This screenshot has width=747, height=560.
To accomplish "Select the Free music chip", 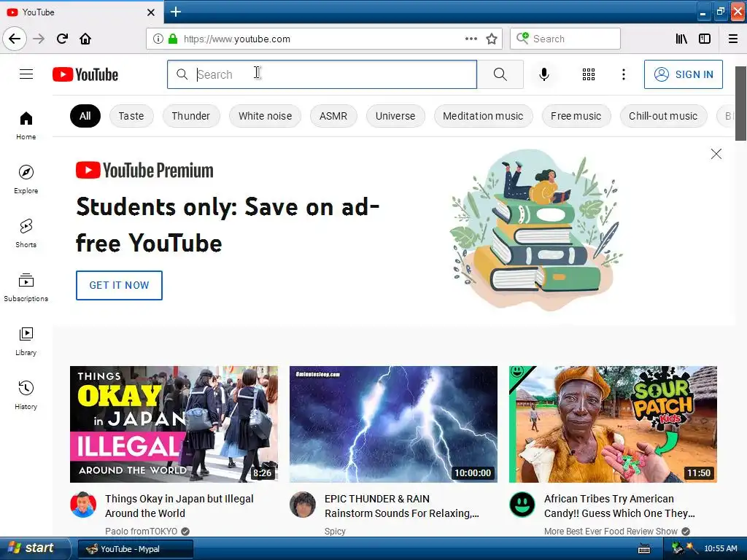I will coord(576,116).
